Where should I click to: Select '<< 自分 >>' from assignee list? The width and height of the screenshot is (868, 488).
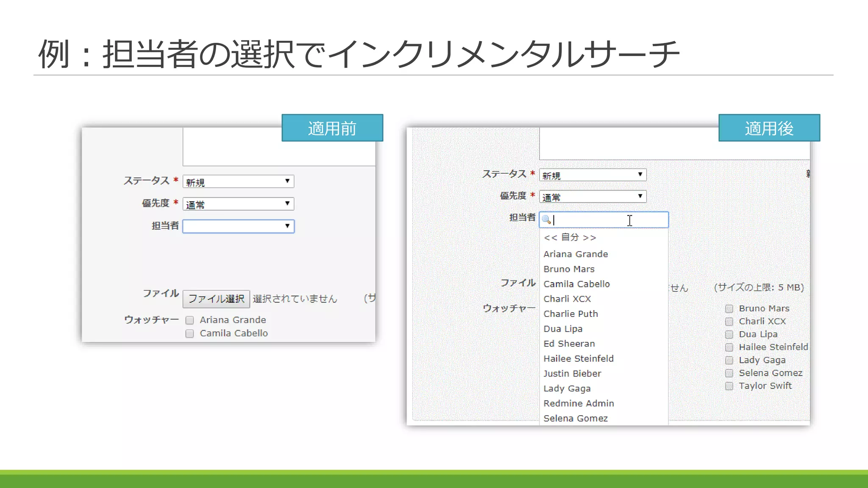click(570, 238)
